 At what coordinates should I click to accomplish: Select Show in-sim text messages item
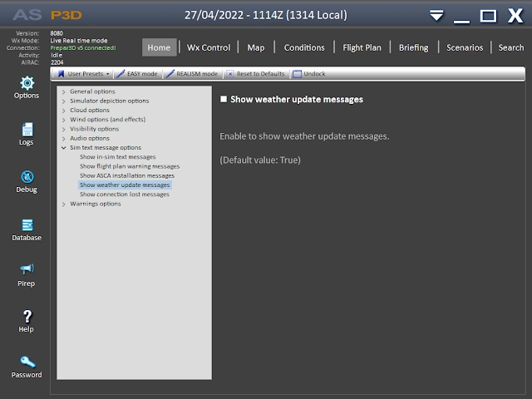point(117,157)
